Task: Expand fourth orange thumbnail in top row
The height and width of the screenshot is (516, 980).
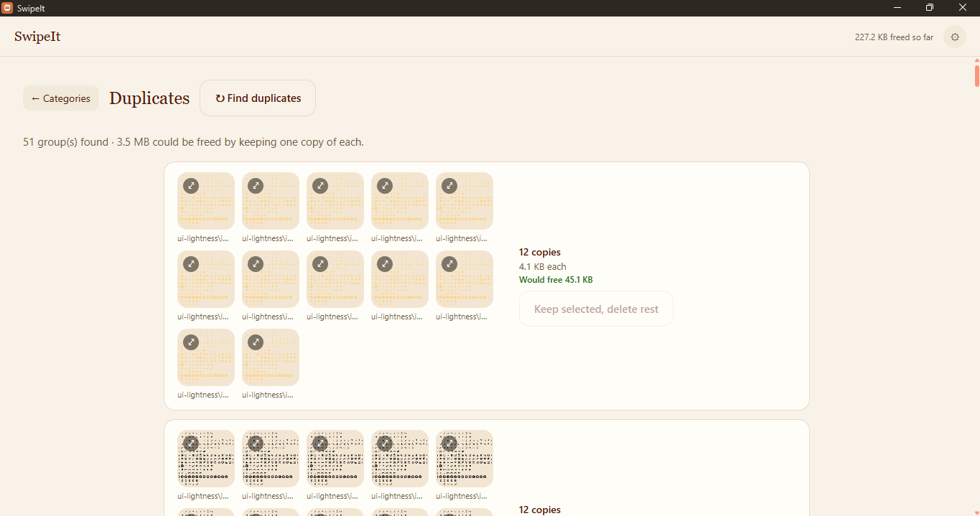Action: [385, 186]
